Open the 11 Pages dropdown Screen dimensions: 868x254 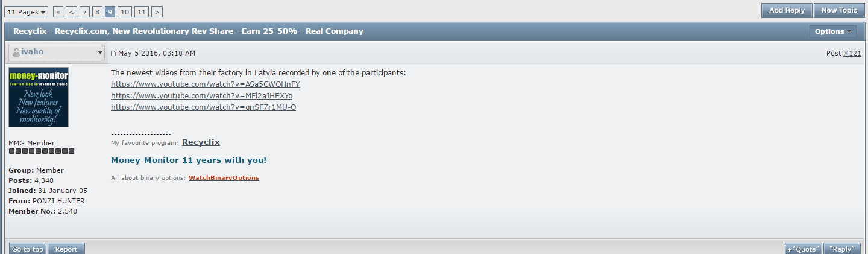[x=27, y=11]
